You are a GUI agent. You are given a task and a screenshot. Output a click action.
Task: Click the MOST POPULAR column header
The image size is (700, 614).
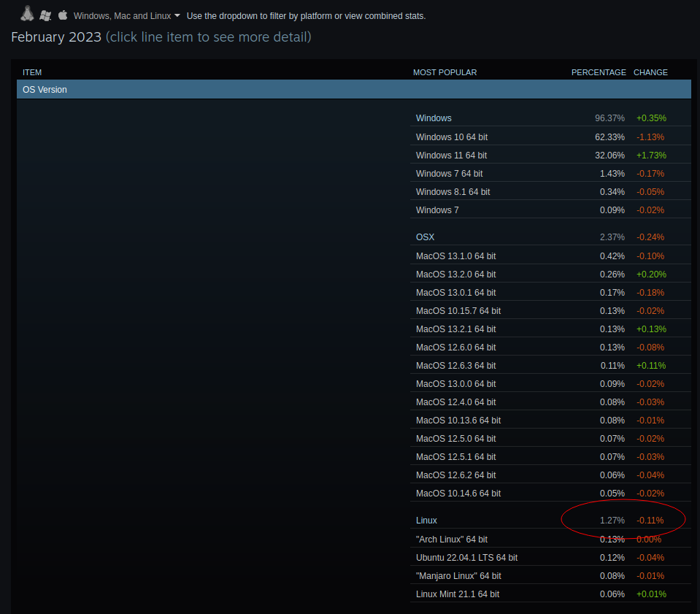tap(445, 72)
